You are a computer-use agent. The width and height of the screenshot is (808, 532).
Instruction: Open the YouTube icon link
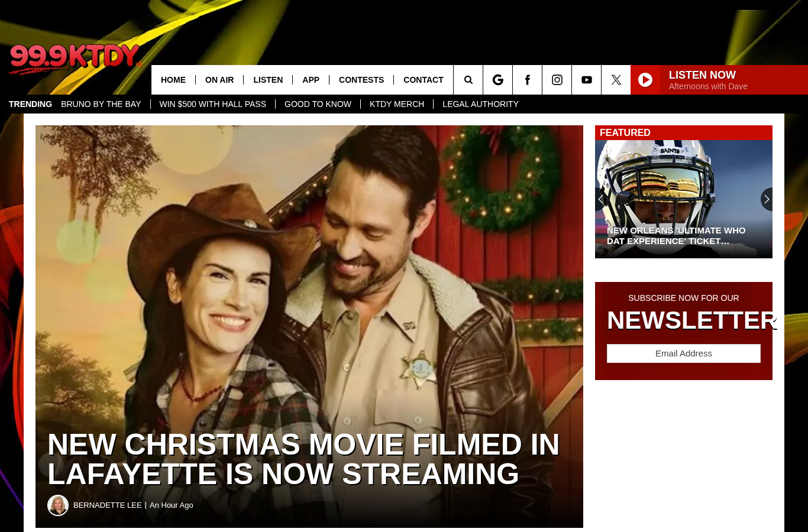tap(587, 80)
